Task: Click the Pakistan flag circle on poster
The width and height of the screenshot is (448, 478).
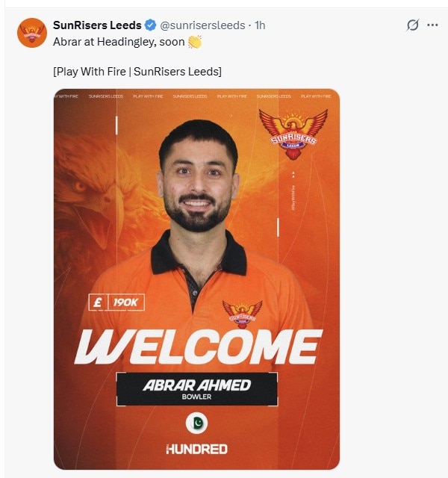Action: [x=197, y=423]
